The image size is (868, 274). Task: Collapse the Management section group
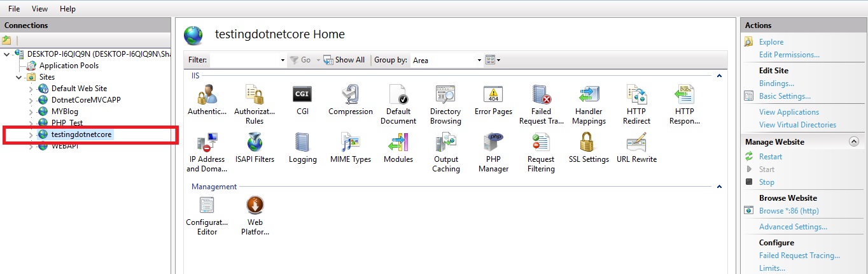pos(719,187)
